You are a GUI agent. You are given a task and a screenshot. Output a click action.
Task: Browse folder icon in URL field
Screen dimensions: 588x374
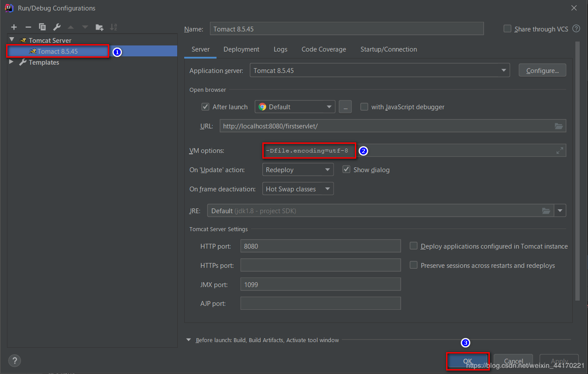559,126
